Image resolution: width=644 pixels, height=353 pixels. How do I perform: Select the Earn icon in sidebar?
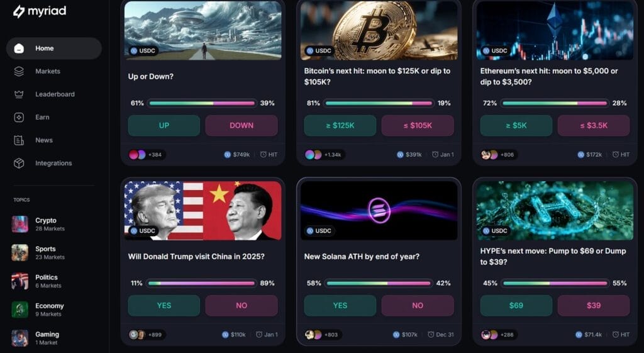[x=19, y=117]
